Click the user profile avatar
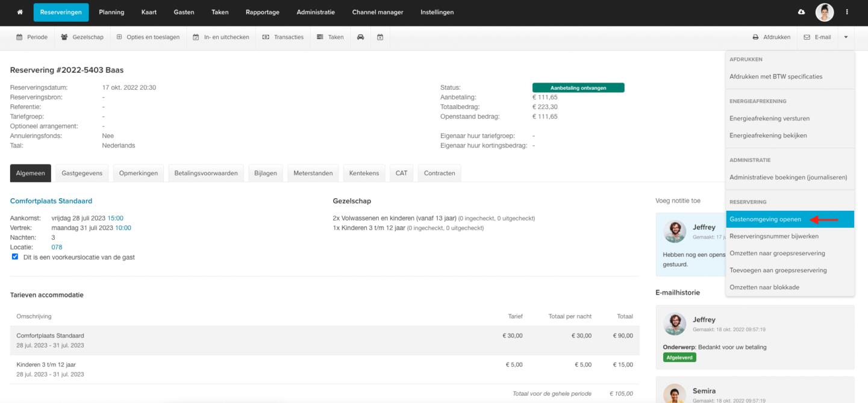 pos(824,13)
